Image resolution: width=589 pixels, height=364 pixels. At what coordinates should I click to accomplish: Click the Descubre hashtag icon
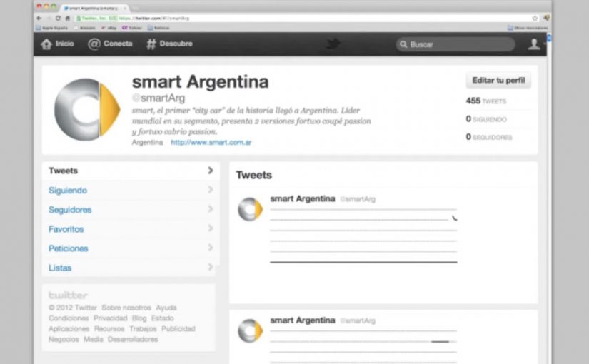[x=151, y=44]
